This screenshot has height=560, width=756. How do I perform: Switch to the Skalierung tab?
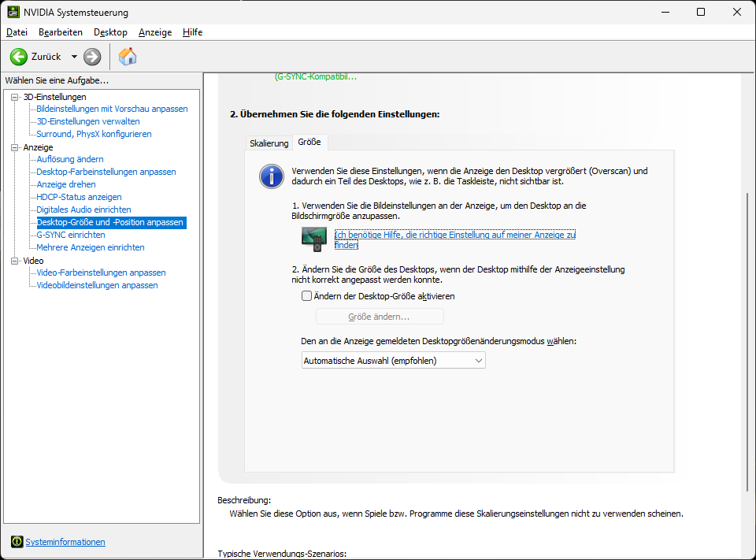coord(269,143)
